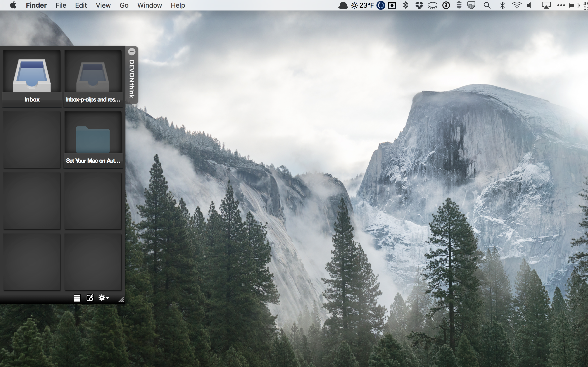Open the View menu
This screenshot has width=588, height=367.
click(x=103, y=5)
